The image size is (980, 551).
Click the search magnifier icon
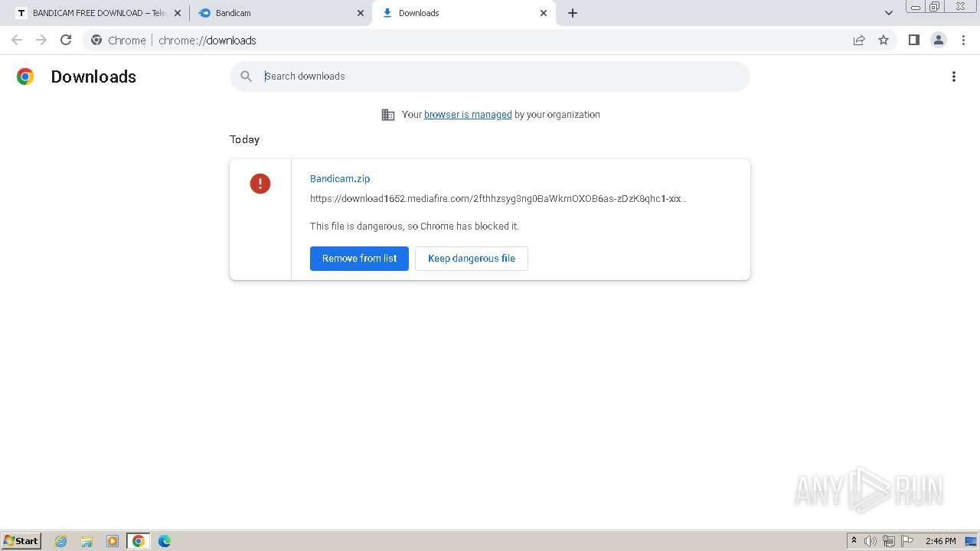pyautogui.click(x=246, y=76)
